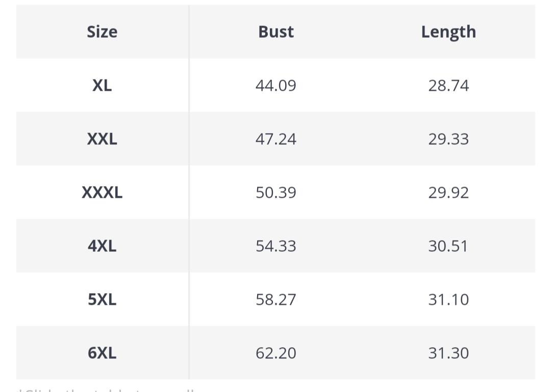Click the length value 31.10
This screenshot has width=551, height=392.
point(448,300)
